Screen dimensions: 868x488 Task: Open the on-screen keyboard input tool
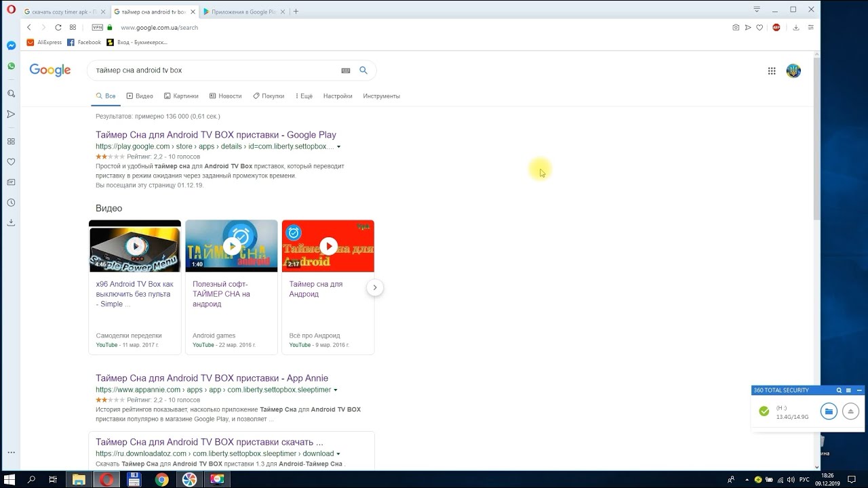[x=346, y=70]
